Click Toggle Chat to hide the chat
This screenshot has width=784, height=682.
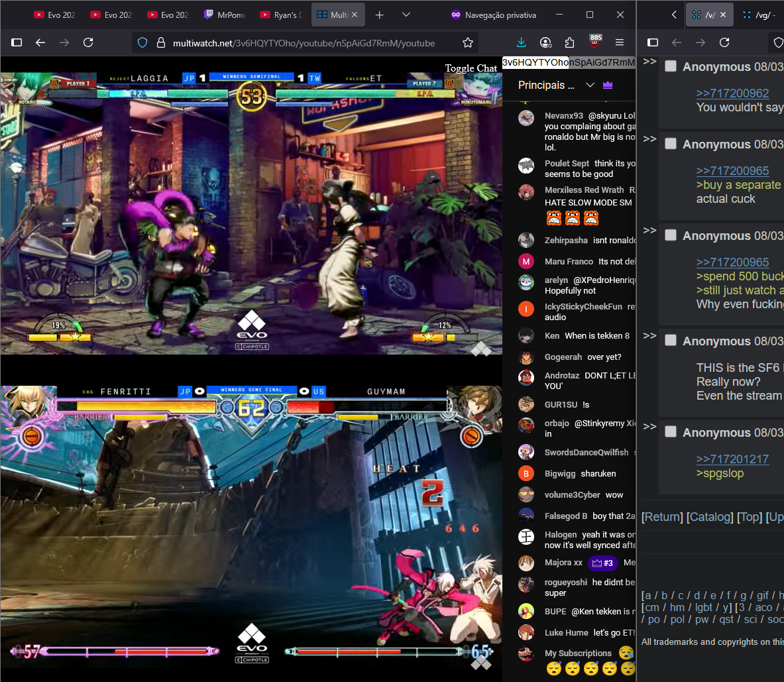471,68
